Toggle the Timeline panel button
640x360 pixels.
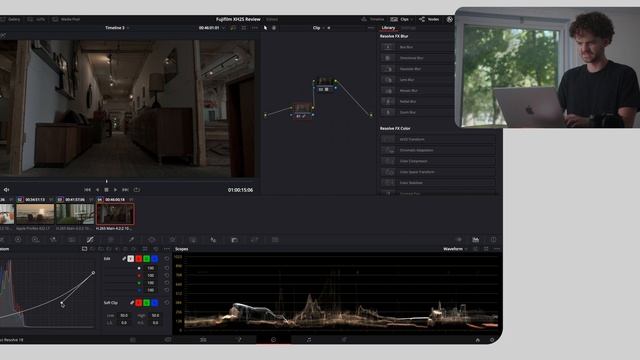pyautogui.click(x=373, y=19)
